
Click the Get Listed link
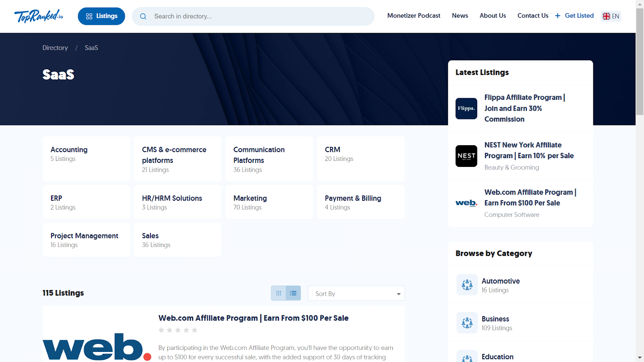click(579, 16)
